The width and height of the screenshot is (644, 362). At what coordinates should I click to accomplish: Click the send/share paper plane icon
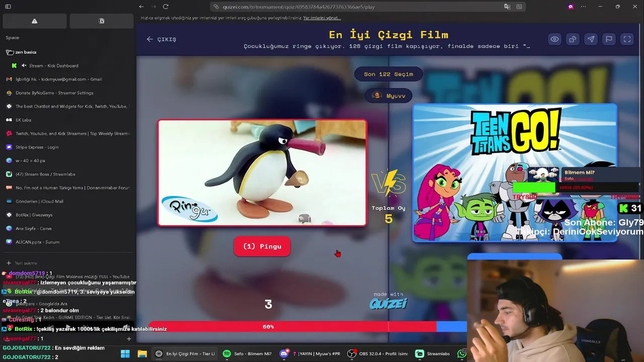591,39
